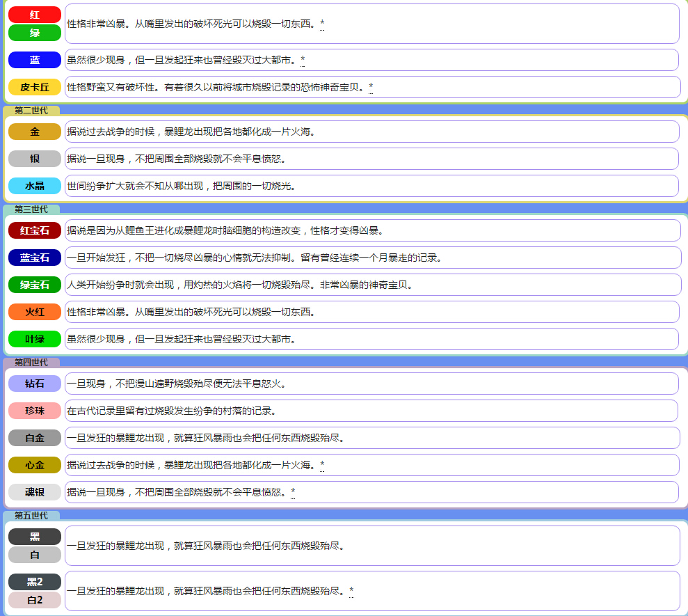This screenshot has width=688, height=616.
Task: Click the 魂银 version label
Action: (x=35, y=493)
